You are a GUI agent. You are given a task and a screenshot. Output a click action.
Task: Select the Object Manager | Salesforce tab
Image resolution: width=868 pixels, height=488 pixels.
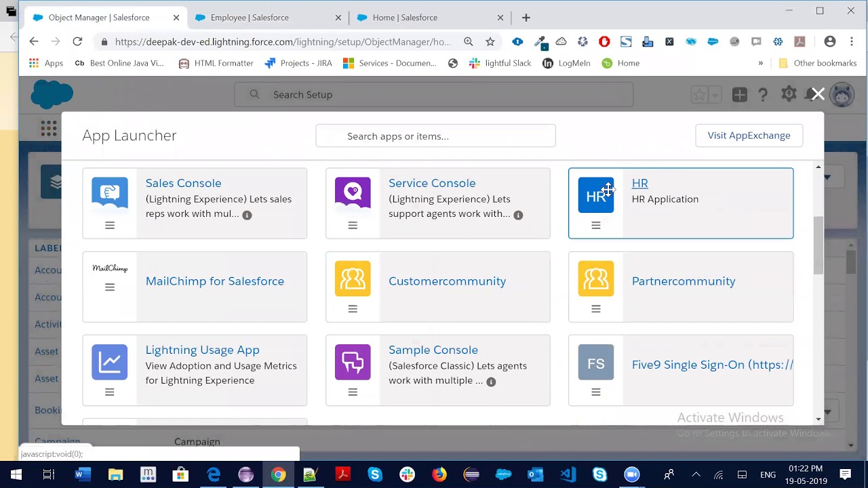(x=104, y=18)
